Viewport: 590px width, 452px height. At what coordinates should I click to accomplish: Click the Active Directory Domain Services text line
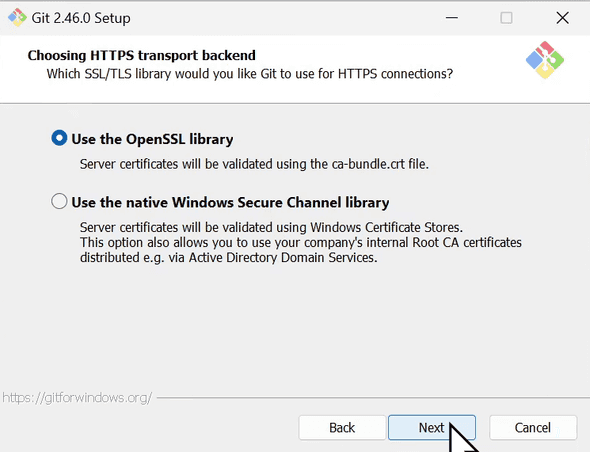click(x=228, y=257)
